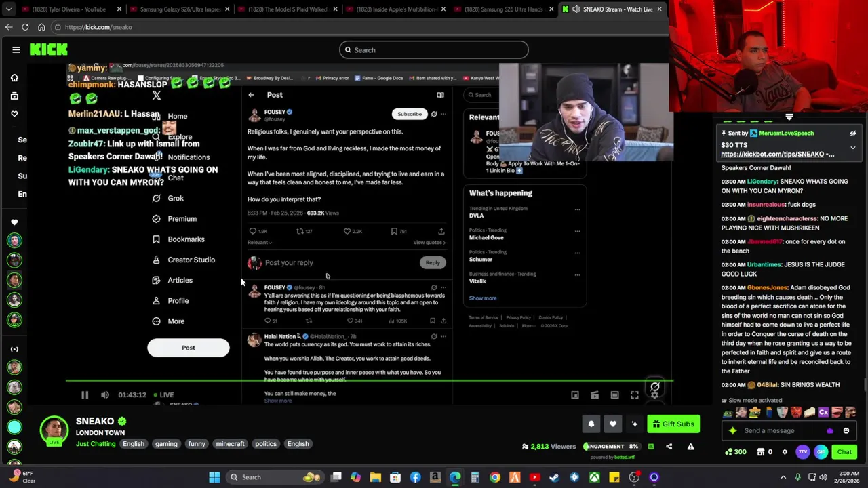Open chat settings gear
This screenshot has width=868, height=488.
785,452
